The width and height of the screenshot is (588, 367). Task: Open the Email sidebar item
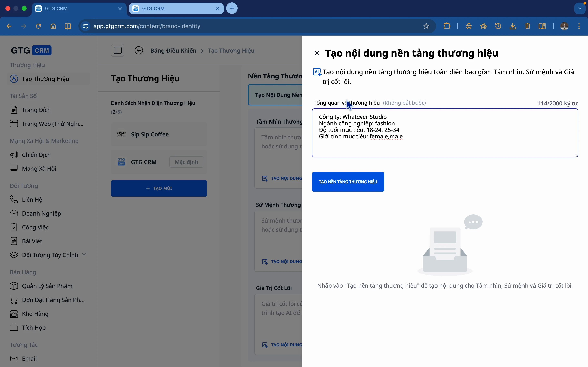29,358
